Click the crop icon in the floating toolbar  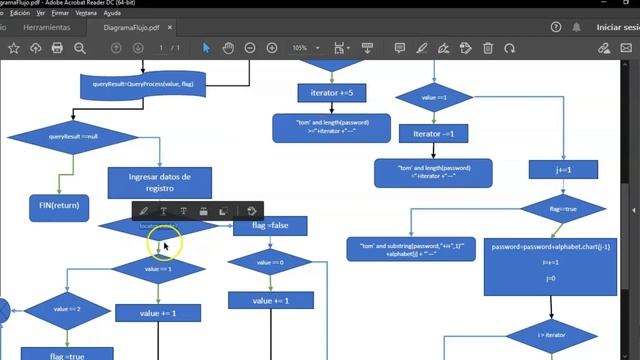coord(223,211)
